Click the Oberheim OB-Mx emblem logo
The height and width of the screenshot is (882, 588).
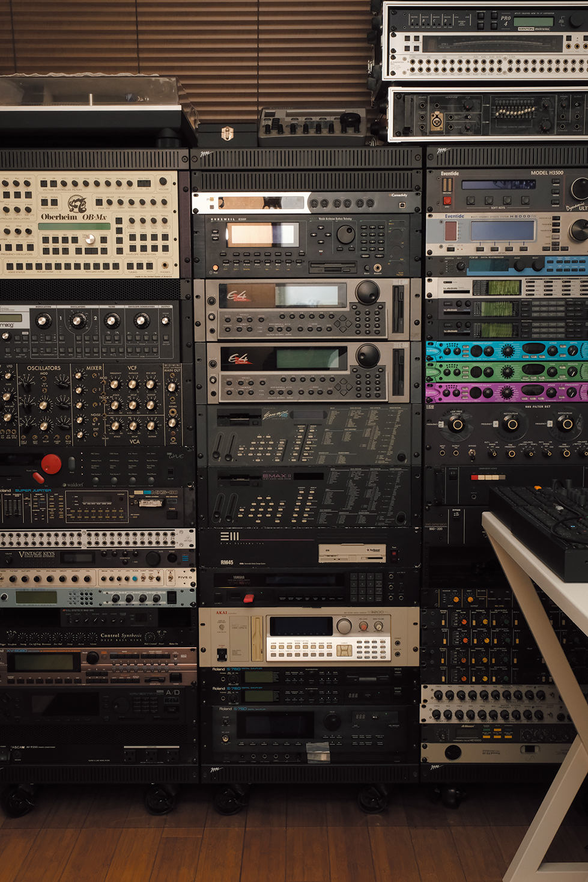click(77, 204)
